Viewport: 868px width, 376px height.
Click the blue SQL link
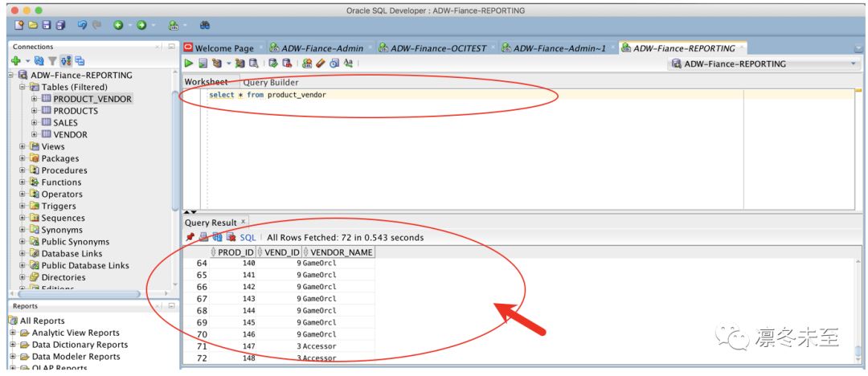[248, 238]
